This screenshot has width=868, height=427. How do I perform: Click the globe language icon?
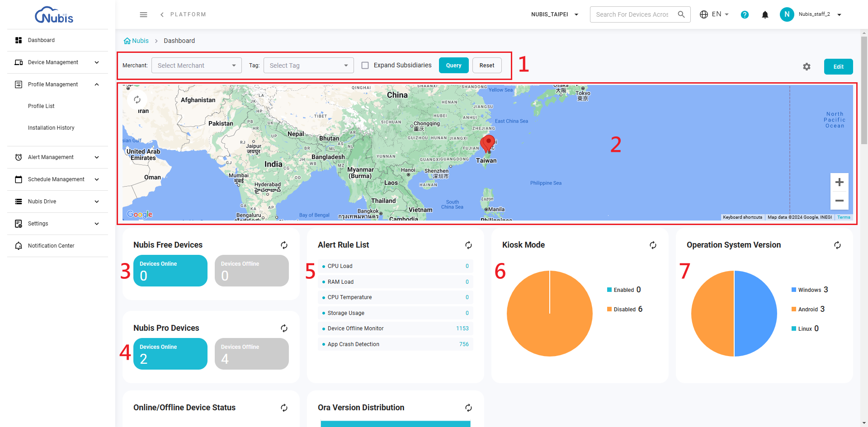(704, 14)
